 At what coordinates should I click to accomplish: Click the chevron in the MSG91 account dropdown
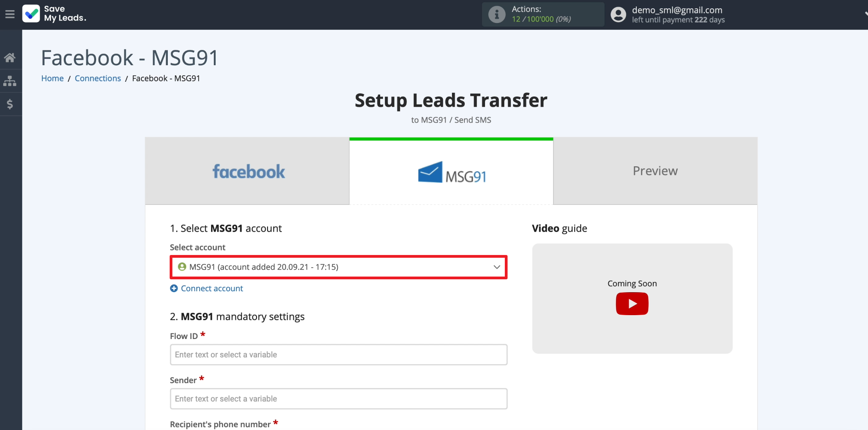[x=497, y=267]
